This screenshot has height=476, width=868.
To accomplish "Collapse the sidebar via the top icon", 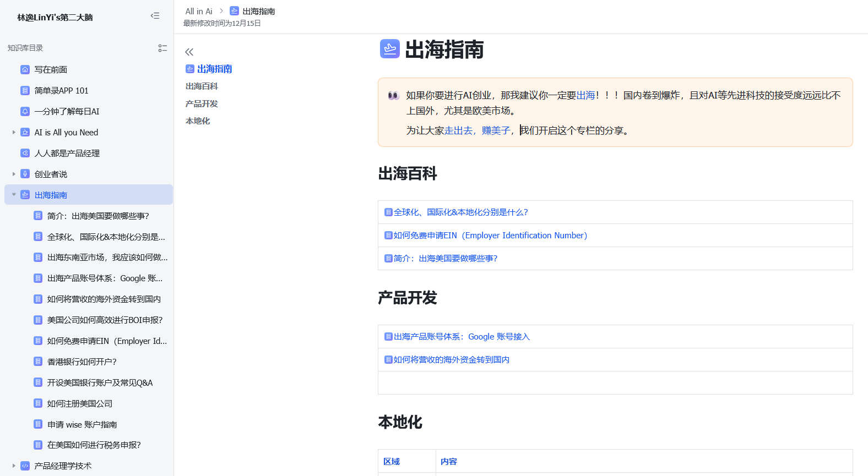I will click(x=155, y=16).
